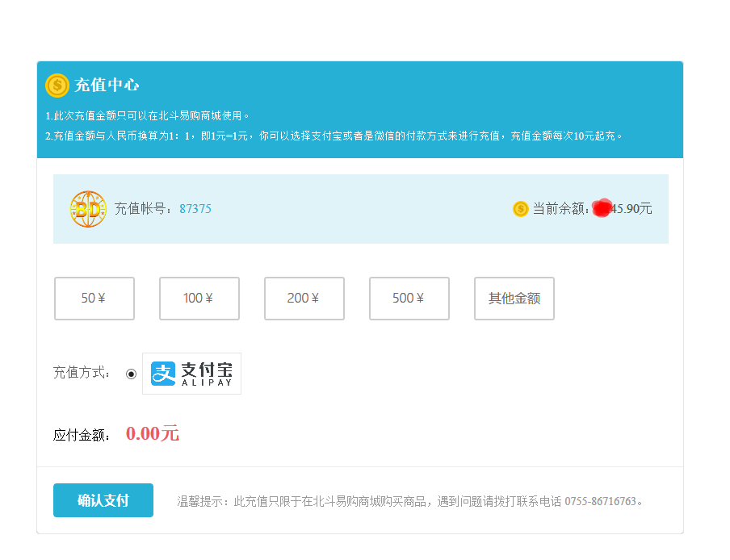The image size is (730, 560).
Task: Click the account number 87375
Action: pyautogui.click(x=195, y=209)
